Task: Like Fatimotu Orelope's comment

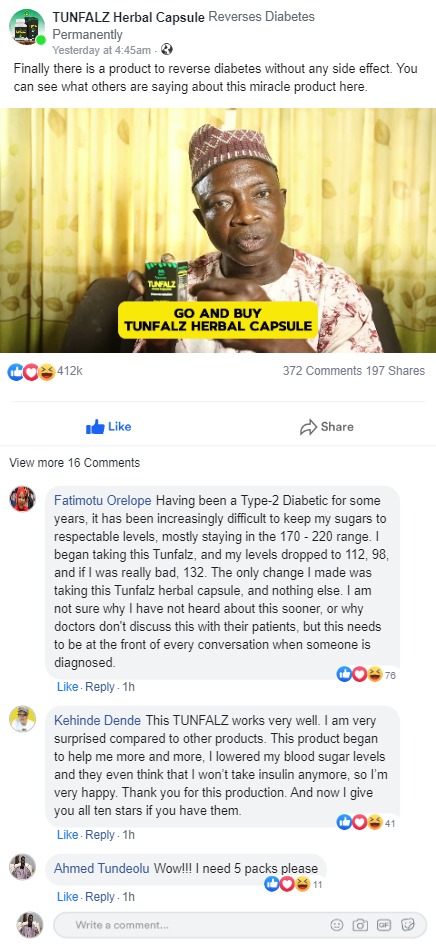Action: pyautogui.click(x=68, y=687)
